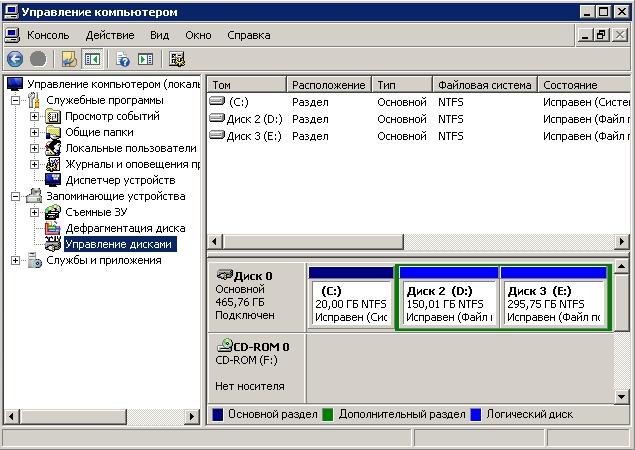Click the Device Manager icon in tree

coord(53,180)
